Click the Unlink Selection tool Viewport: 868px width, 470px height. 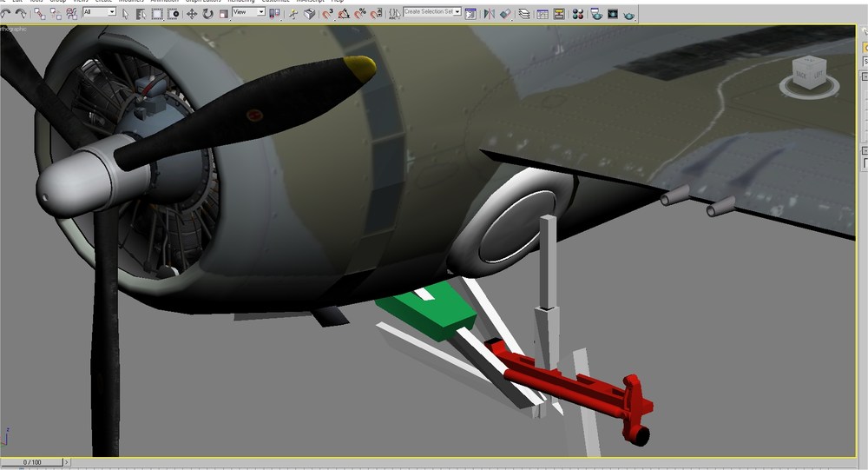[x=56, y=14]
